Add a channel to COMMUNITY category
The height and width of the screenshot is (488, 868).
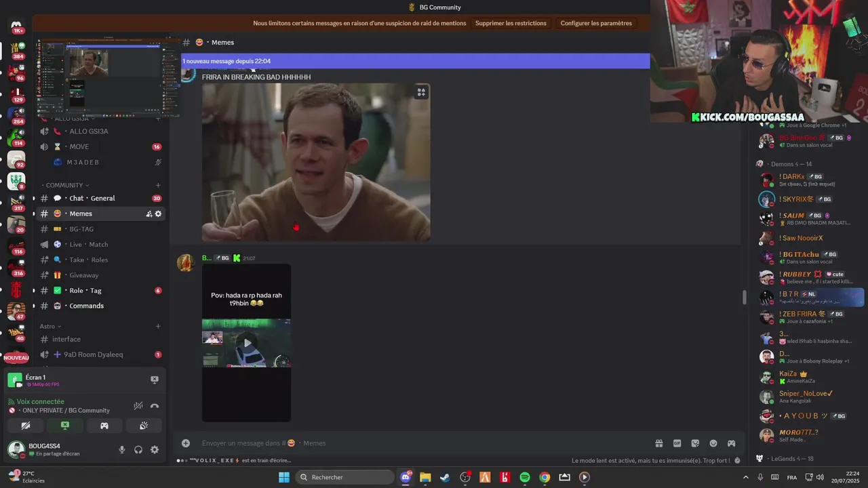click(x=158, y=185)
